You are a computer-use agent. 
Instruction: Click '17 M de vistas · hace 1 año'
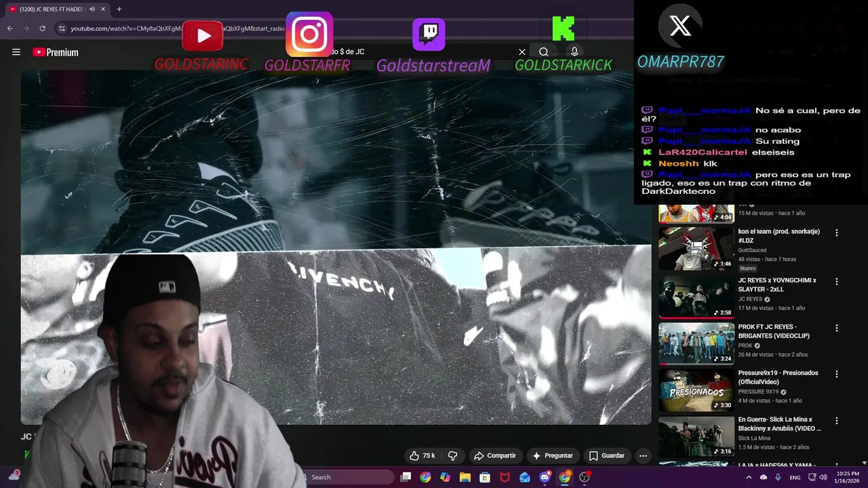771,308
